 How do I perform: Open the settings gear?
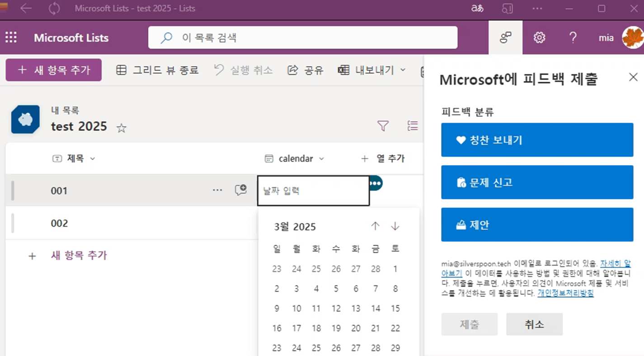[x=539, y=38]
